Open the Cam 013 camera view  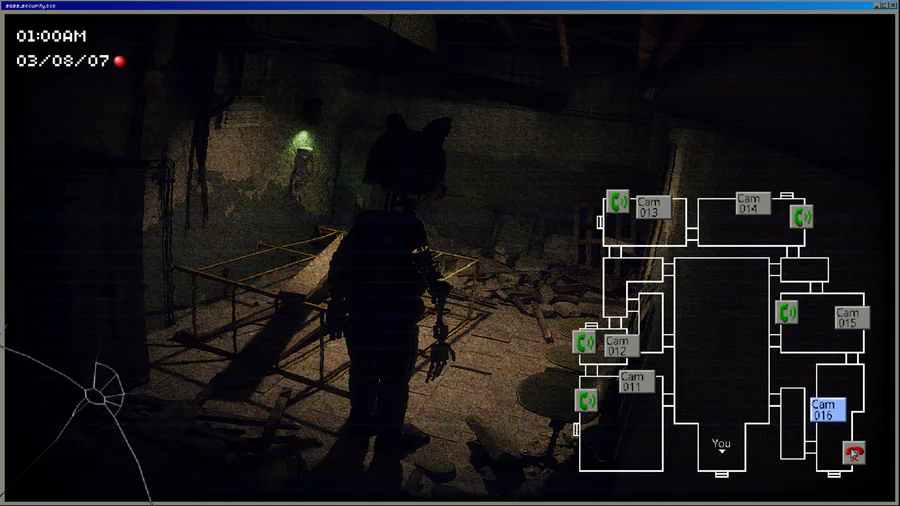[653, 207]
